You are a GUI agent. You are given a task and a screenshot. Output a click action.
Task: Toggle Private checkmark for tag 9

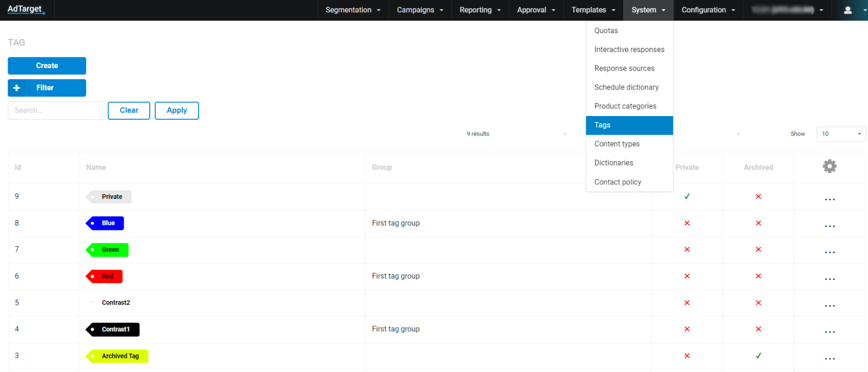click(x=687, y=196)
